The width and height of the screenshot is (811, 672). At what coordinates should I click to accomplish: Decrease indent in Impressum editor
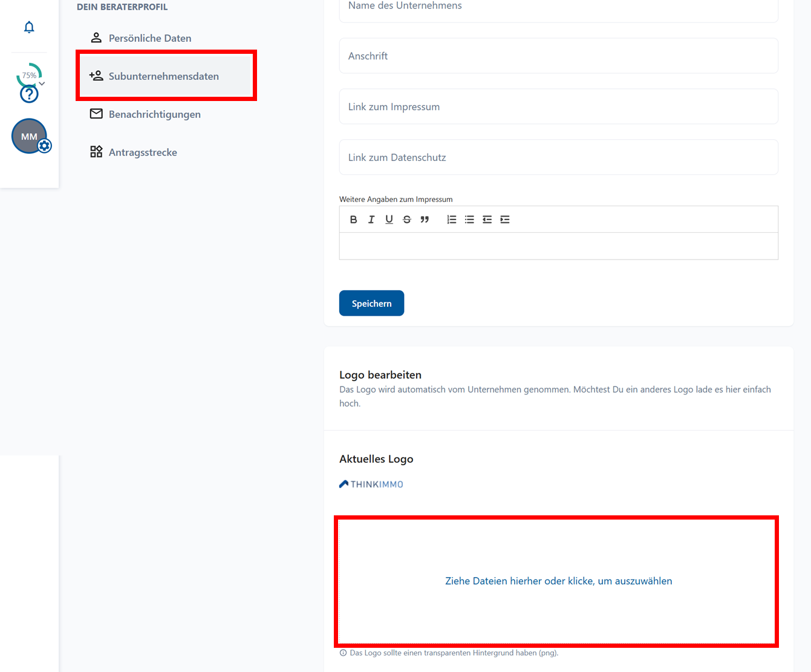click(x=487, y=220)
